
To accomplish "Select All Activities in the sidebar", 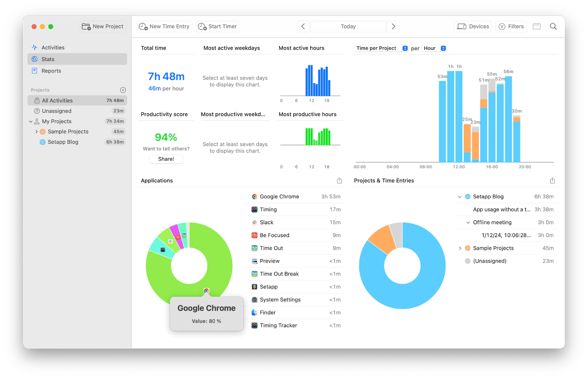I will [x=57, y=100].
